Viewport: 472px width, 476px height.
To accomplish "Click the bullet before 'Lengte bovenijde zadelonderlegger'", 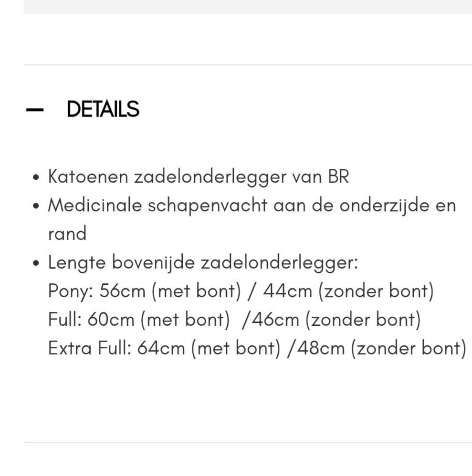I will (35, 262).
